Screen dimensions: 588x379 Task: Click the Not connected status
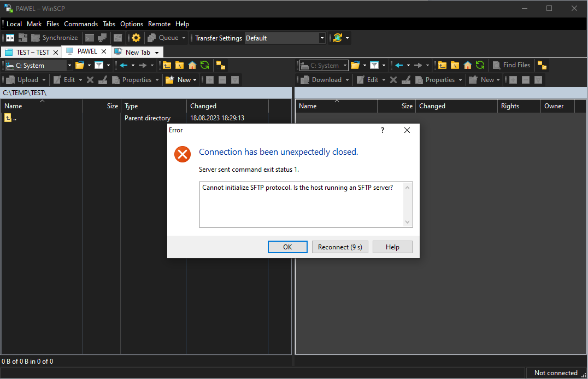556,373
